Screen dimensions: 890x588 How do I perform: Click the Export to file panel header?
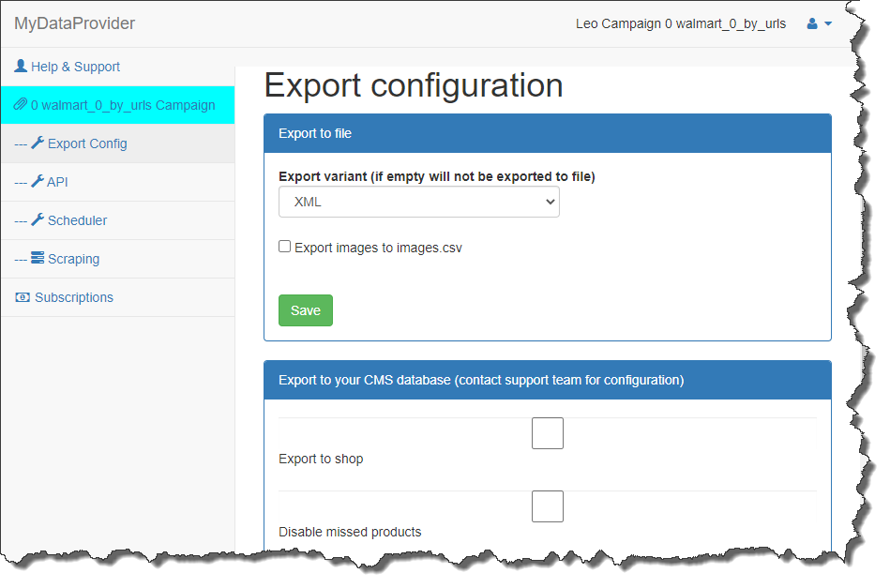[x=548, y=133]
